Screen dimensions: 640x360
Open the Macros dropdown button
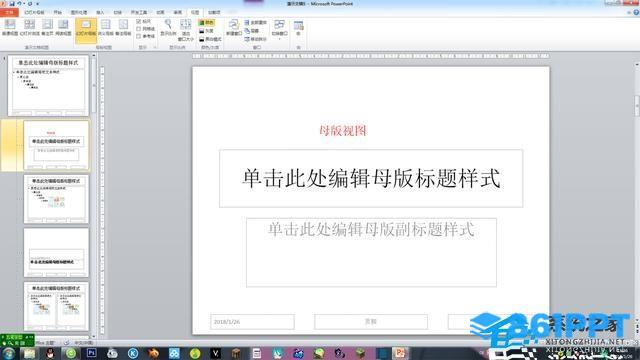pyautogui.click(x=298, y=29)
